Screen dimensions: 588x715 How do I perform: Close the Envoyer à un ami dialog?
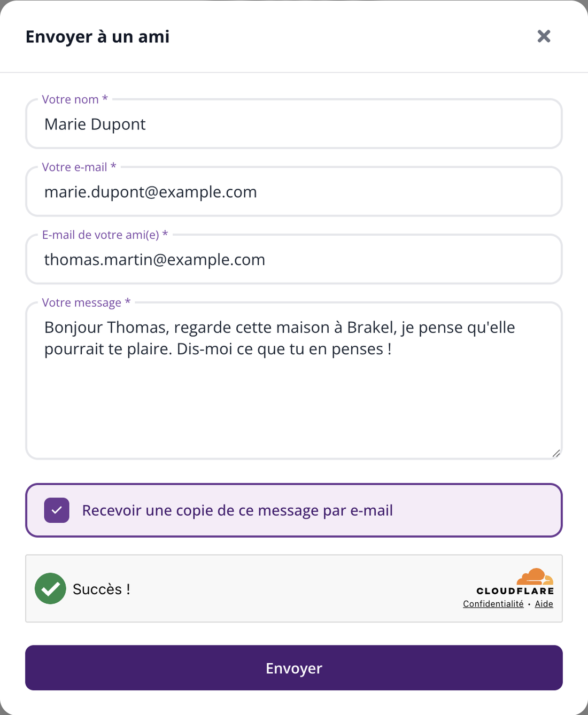pyautogui.click(x=544, y=36)
